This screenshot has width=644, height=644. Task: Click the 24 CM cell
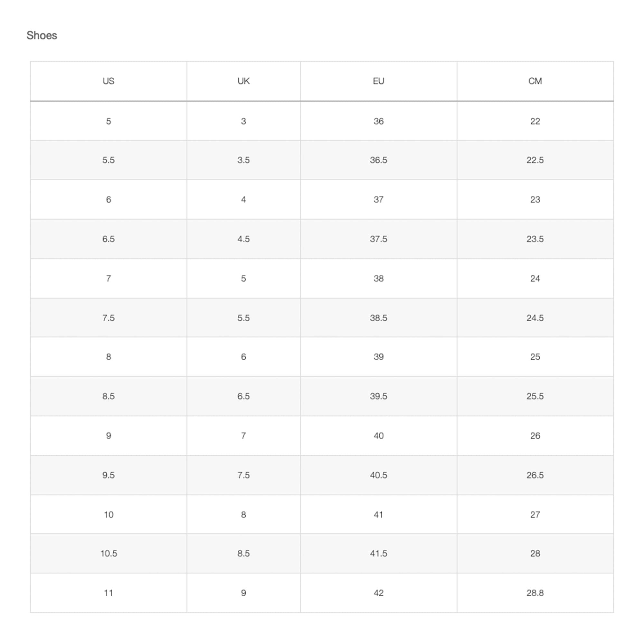[535, 279]
